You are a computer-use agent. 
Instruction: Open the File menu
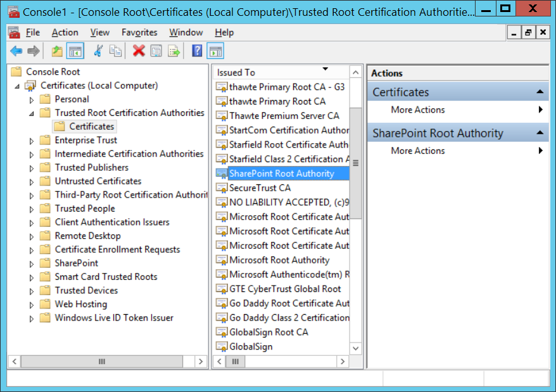[33, 33]
